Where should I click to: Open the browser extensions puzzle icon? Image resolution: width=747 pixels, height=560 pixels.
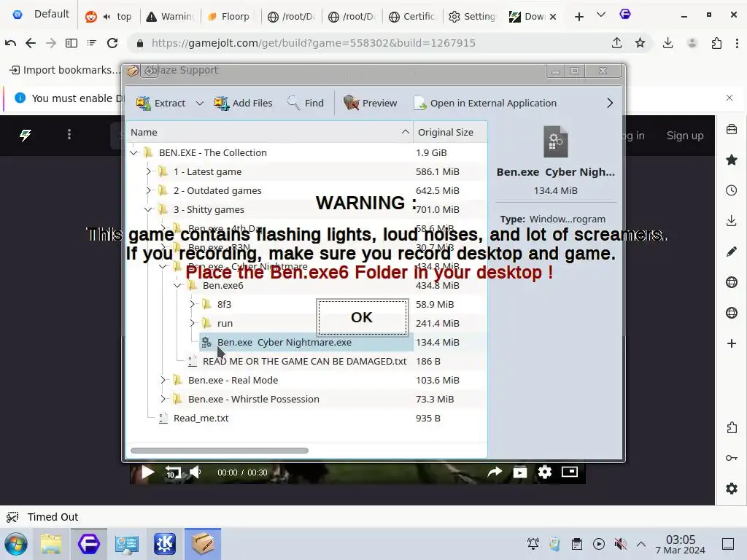[x=716, y=43]
